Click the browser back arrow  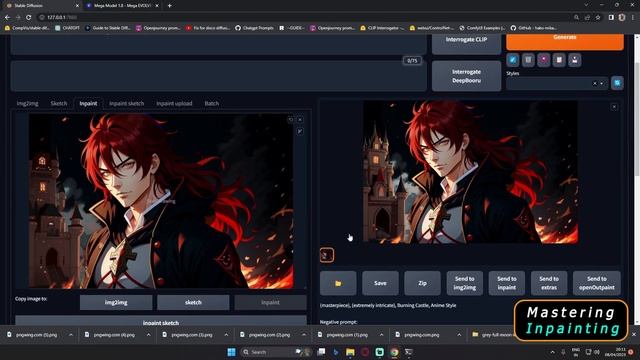click(x=7, y=17)
